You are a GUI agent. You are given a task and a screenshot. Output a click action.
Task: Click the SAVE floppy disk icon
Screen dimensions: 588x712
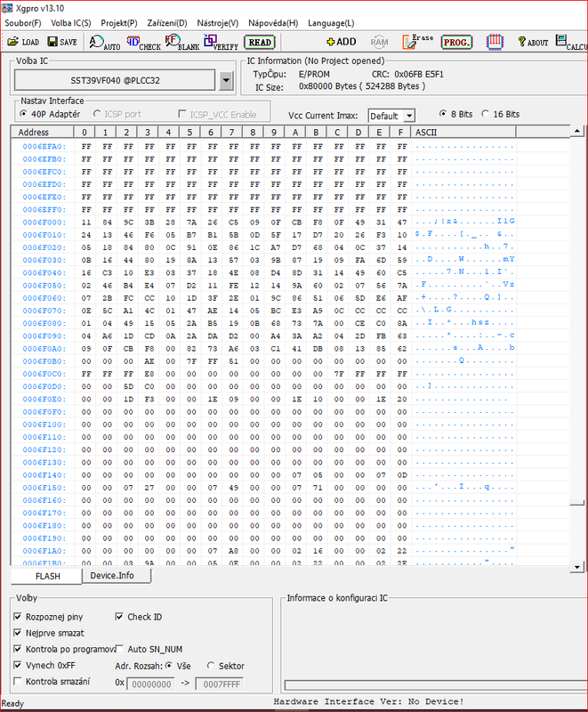coord(62,42)
